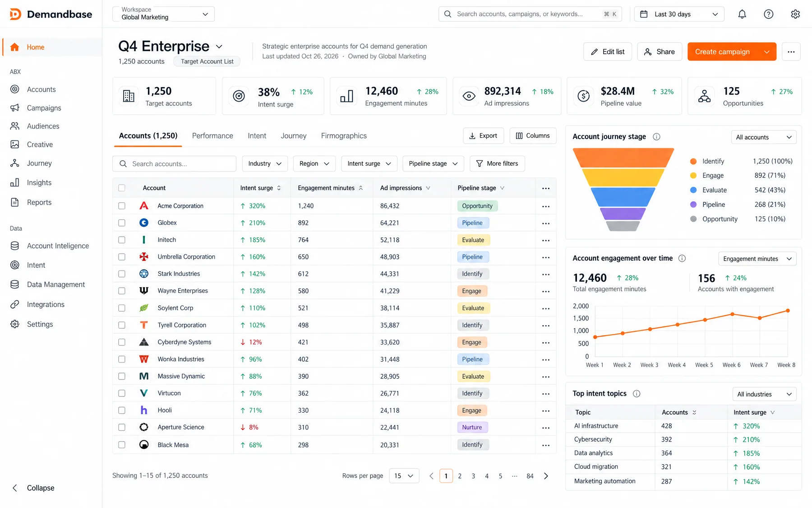Check the Black Mesa row checkbox
Viewport: 812px width, 508px height.
point(122,445)
